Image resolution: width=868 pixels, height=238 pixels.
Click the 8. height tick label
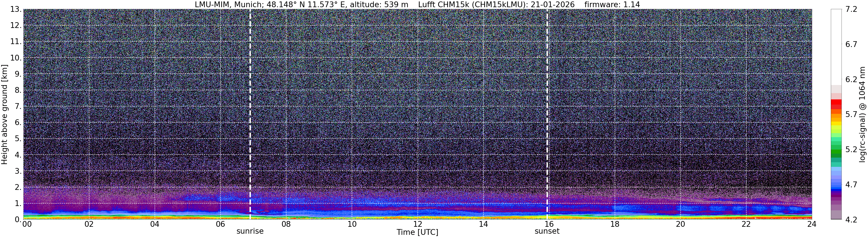tap(18, 90)
